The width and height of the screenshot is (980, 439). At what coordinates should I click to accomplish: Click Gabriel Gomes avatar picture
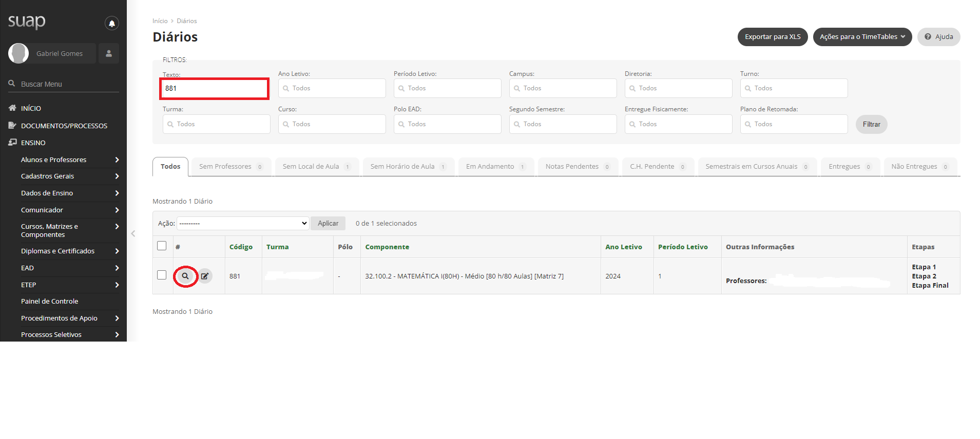tap(18, 53)
